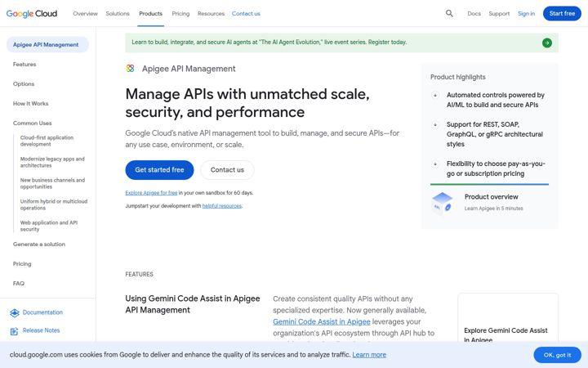Open New business channels and opportunities
The height and width of the screenshot is (368, 588).
[52, 183]
